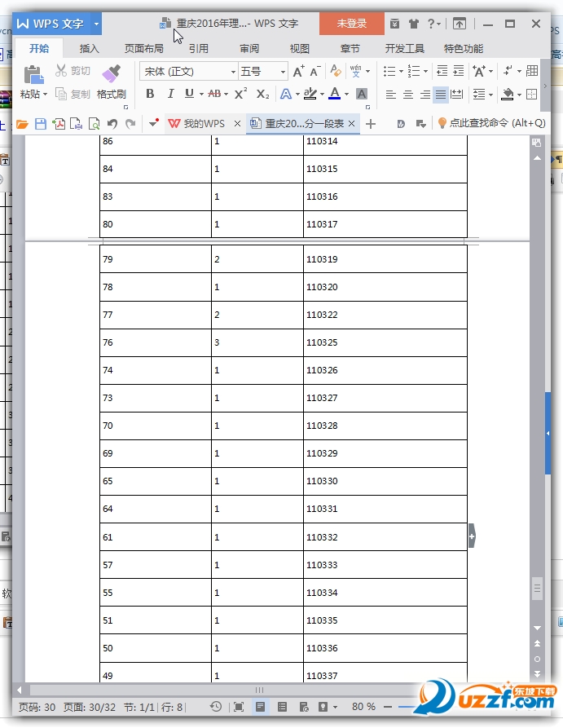Click the vertical scrollbar down arrow
The height and width of the screenshot is (728, 563).
pos(538,628)
